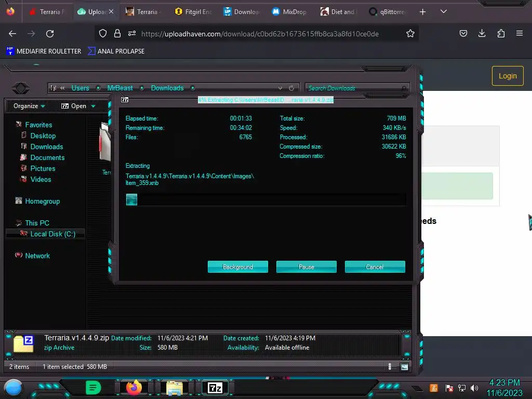Open the MEDIAFIRE ROULETTER bookmark
The width and height of the screenshot is (532, 399).
[x=44, y=51]
